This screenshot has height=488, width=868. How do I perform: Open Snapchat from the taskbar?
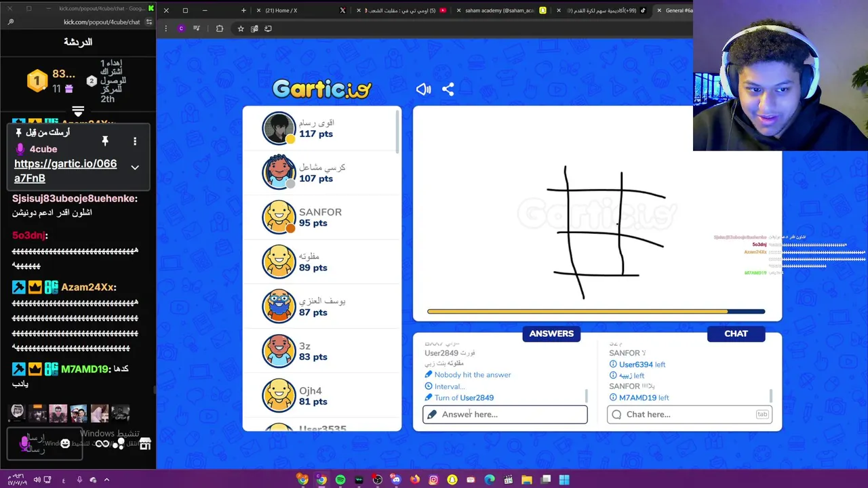452,480
